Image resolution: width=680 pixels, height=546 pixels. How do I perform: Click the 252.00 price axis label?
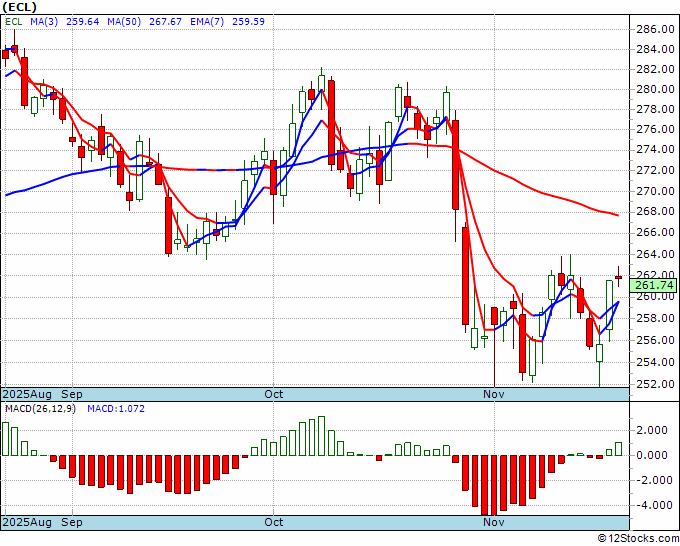tap(655, 384)
